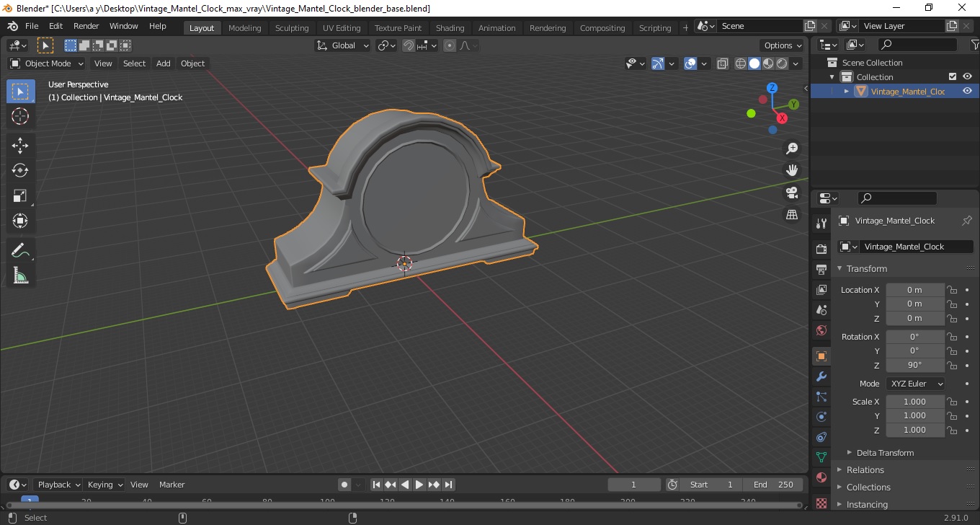Select the Measure tool
The image size is (980, 525).
point(20,275)
